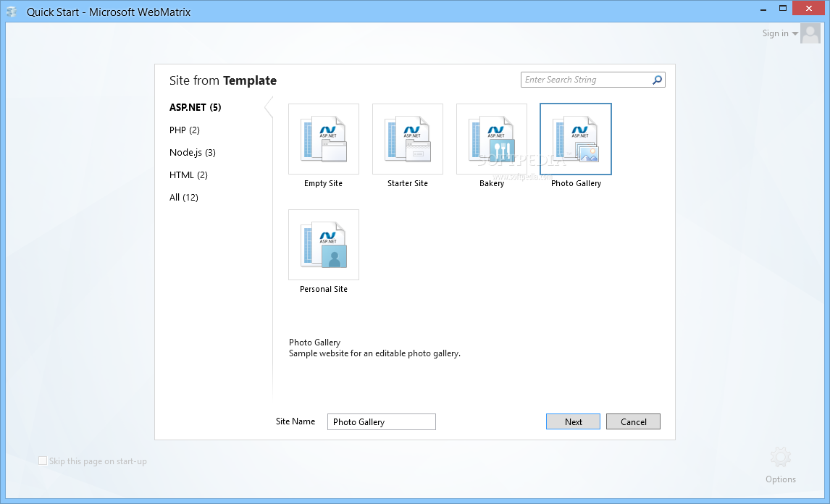This screenshot has height=504, width=830.
Task: Click the Bakery label text
Action: (x=492, y=183)
